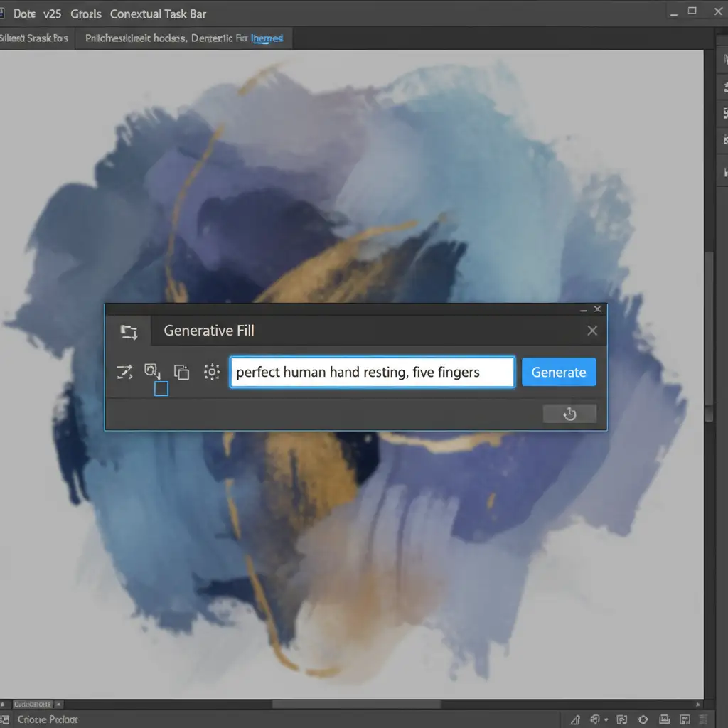Click the magic wand icon in Generative Fill bar

124,372
